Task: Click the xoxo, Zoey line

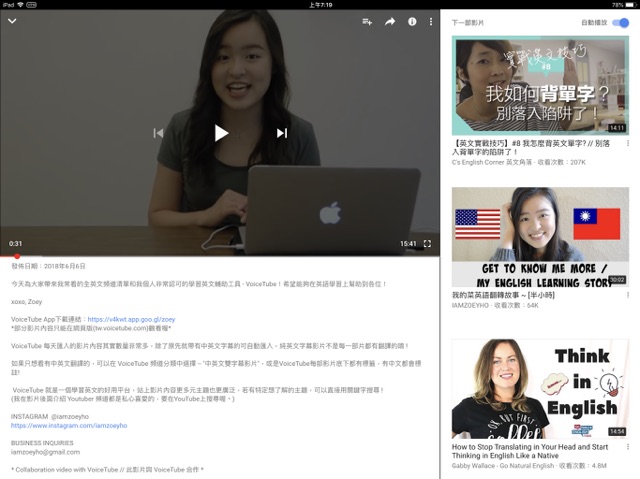Action: pyautogui.click(x=27, y=302)
